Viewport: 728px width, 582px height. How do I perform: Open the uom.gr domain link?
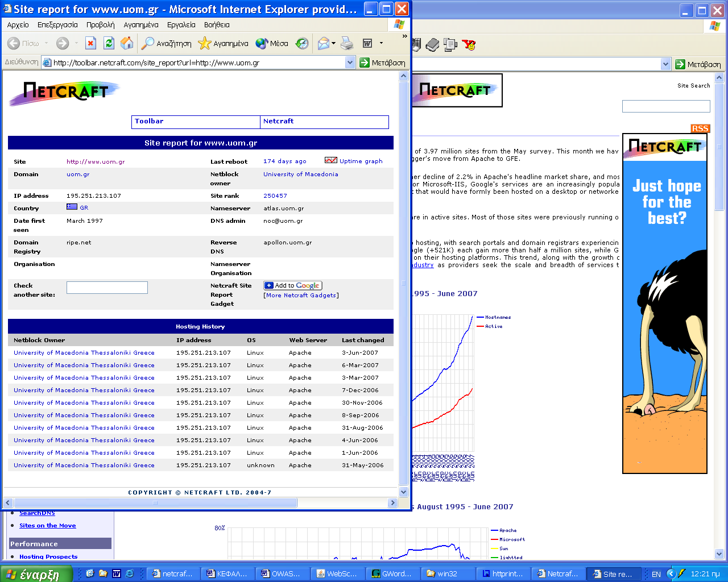[78, 174]
